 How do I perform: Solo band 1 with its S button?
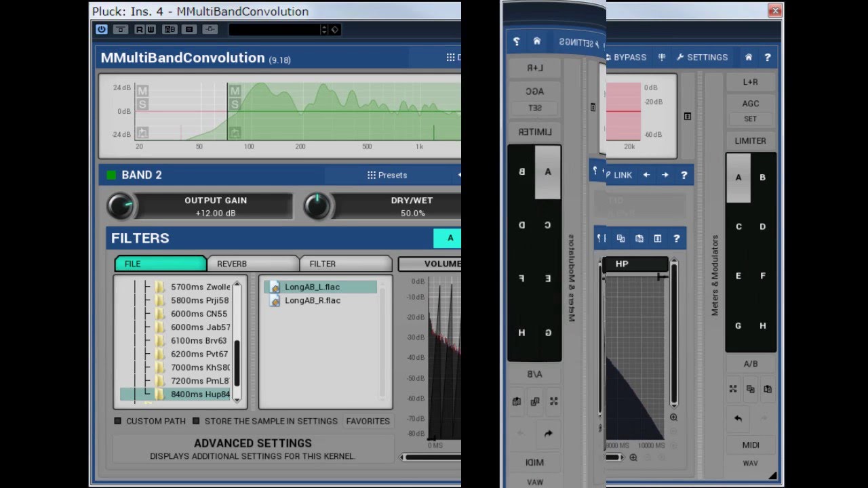point(142,104)
